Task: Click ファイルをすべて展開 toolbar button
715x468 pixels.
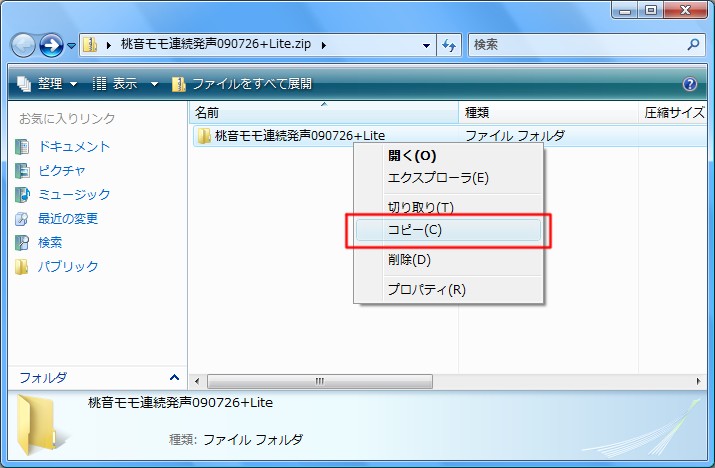Action: tap(243, 84)
